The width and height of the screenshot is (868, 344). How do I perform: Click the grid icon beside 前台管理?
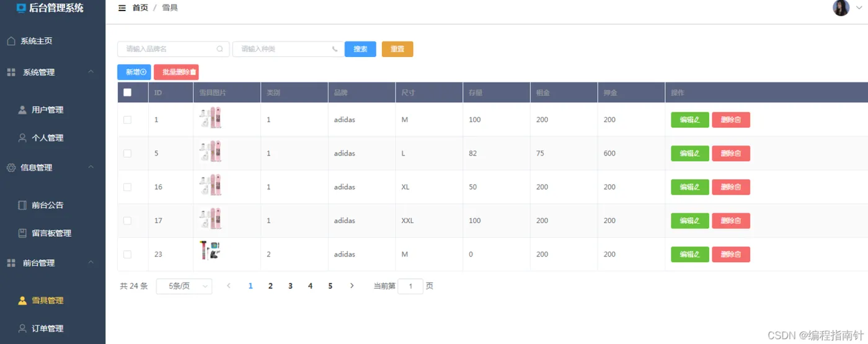[11, 263]
